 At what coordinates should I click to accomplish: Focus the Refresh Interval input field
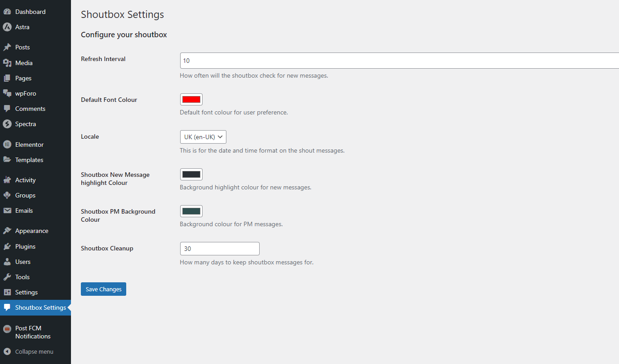[x=399, y=61]
